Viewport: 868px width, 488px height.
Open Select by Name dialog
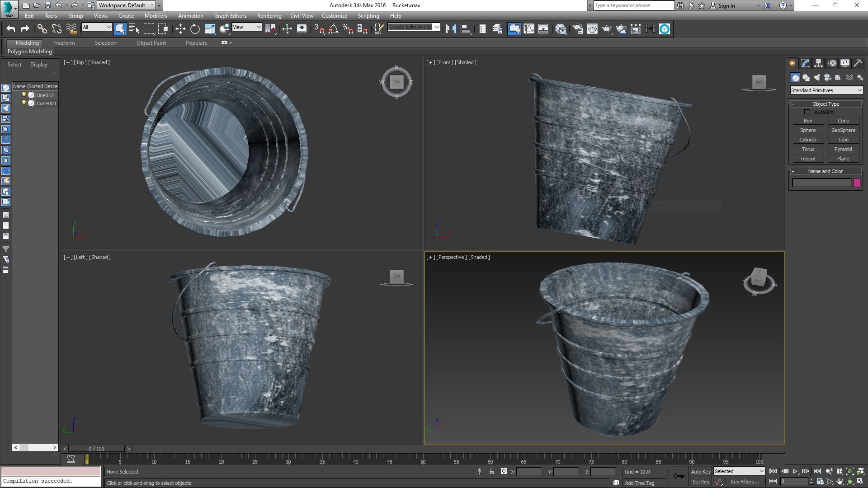134,29
